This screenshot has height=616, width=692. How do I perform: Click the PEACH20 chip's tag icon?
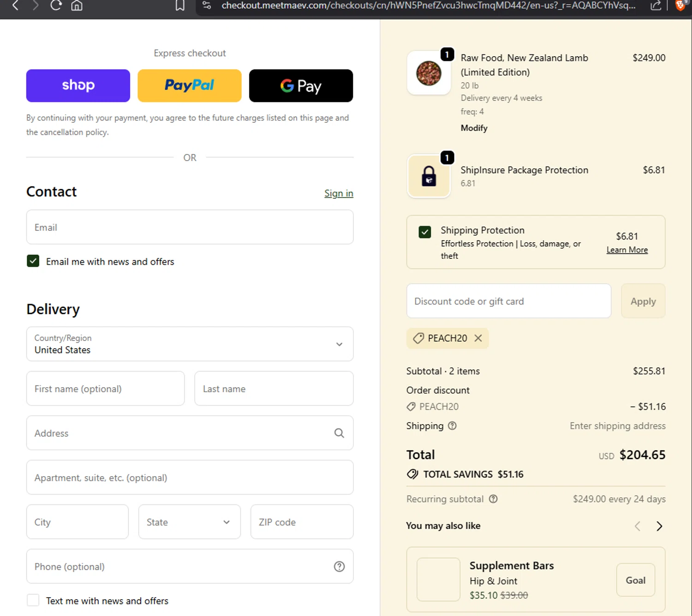pyautogui.click(x=418, y=338)
